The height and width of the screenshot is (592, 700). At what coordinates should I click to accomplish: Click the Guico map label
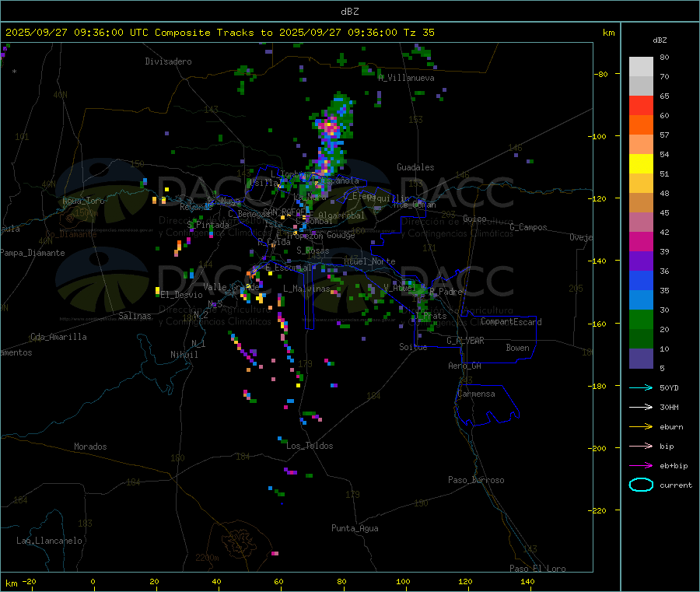coord(474,219)
